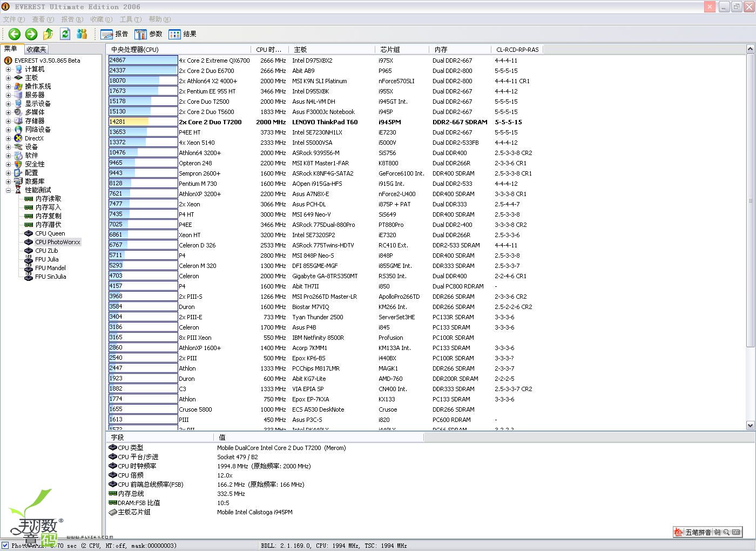Open 报告 report from the toolbar
Screen dimensions: 756x551
click(x=114, y=34)
